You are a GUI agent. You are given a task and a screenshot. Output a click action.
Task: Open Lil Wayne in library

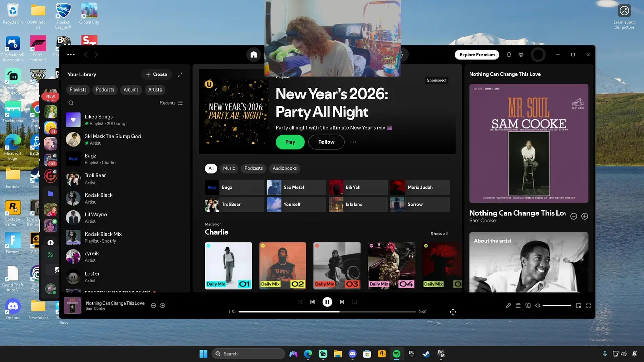pyautogui.click(x=125, y=218)
